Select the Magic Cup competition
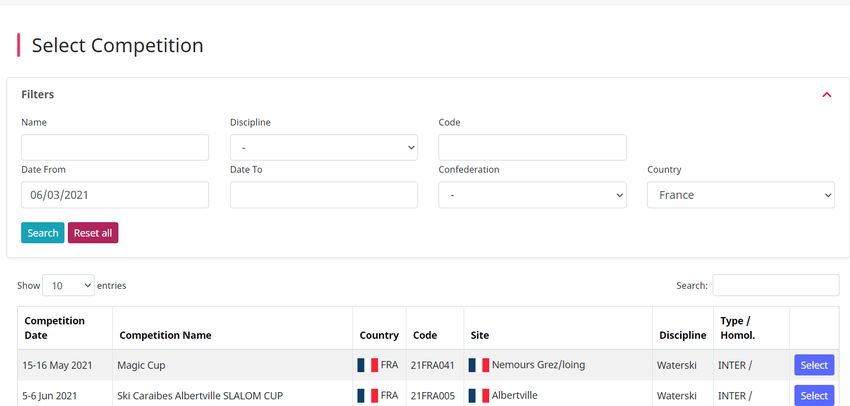 coord(814,365)
